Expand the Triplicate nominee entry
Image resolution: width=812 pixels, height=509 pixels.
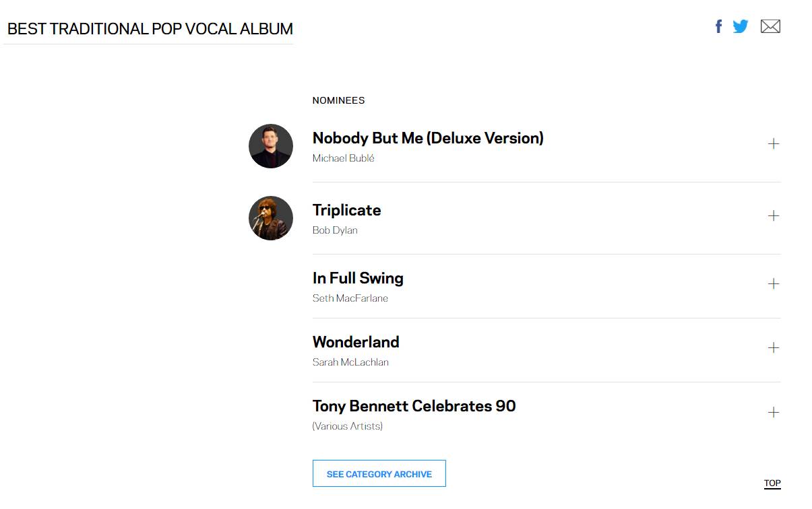(x=774, y=215)
